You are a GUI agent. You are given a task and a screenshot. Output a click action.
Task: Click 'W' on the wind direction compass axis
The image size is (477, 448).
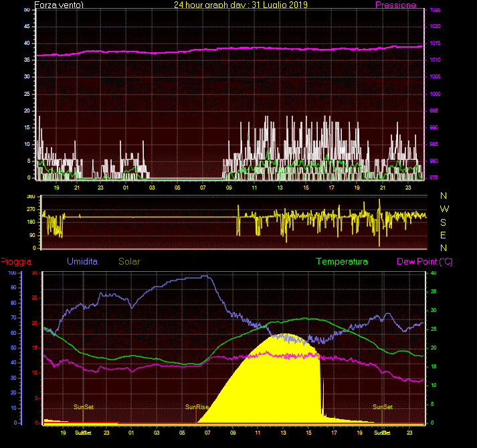tap(444, 209)
